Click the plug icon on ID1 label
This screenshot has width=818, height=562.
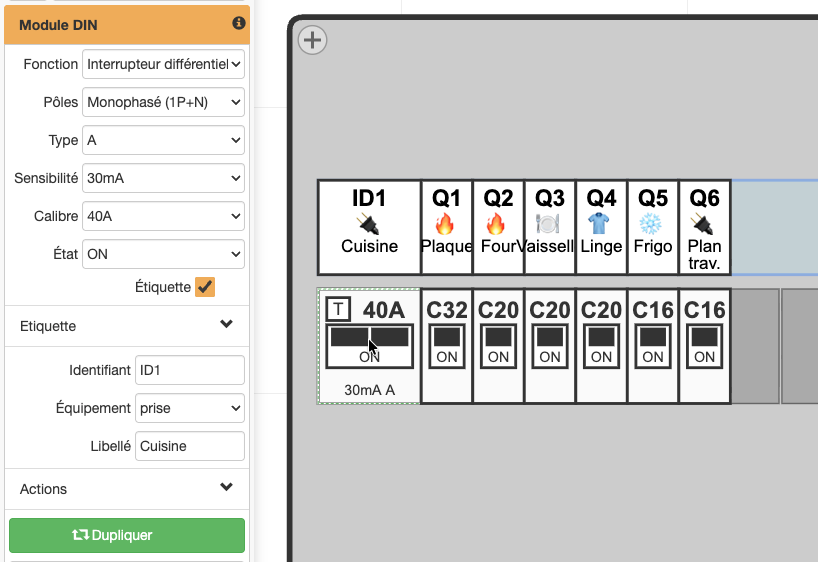tap(369, 225)
